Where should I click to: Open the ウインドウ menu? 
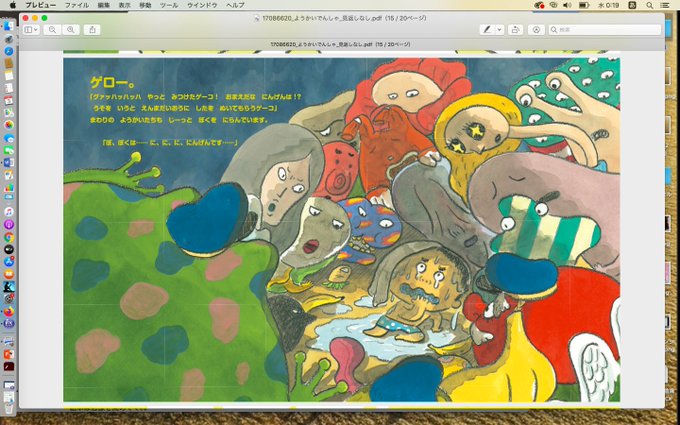tap(202, 5)
